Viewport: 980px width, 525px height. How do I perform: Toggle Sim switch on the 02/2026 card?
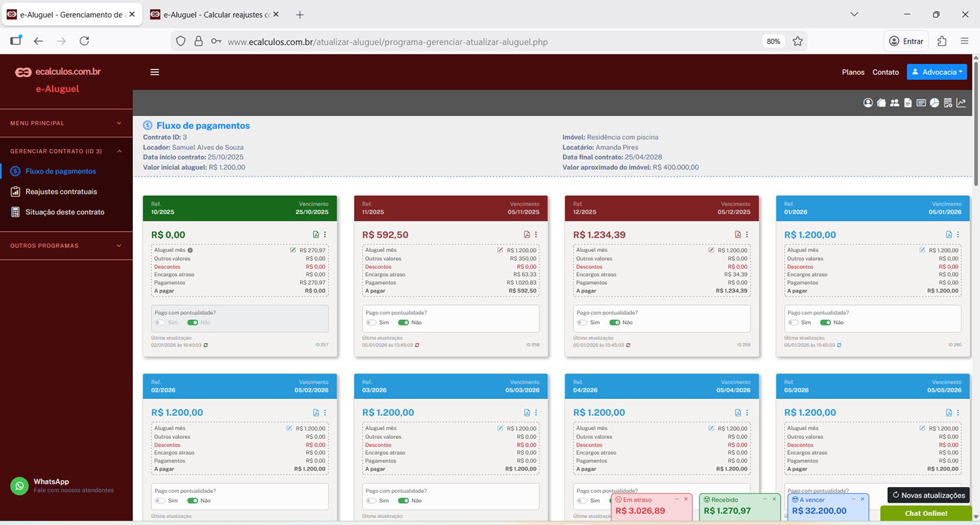pyautogui.click(x=160, y=500)
